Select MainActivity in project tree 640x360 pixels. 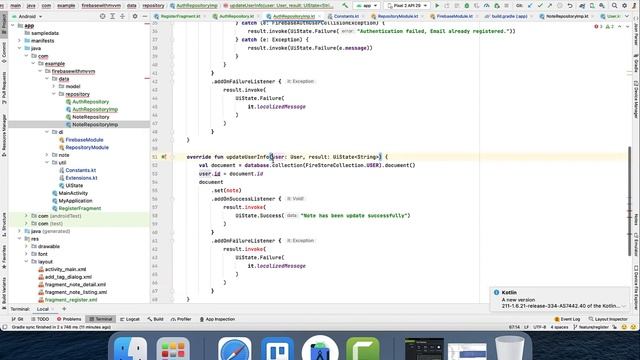[x=73, y=193]
